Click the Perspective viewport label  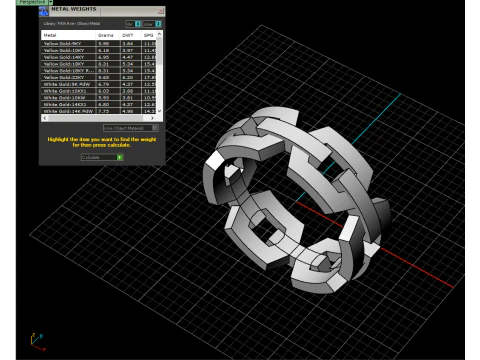tap(32, 2)
